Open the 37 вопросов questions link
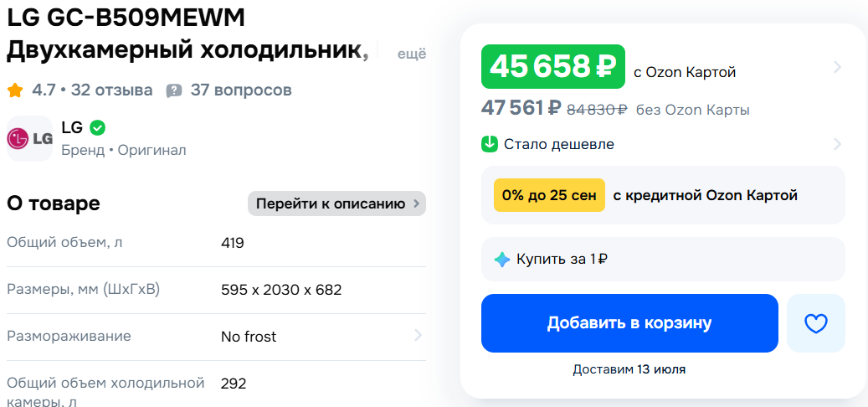This screenshot has width=868, height=407. point(241,90)
